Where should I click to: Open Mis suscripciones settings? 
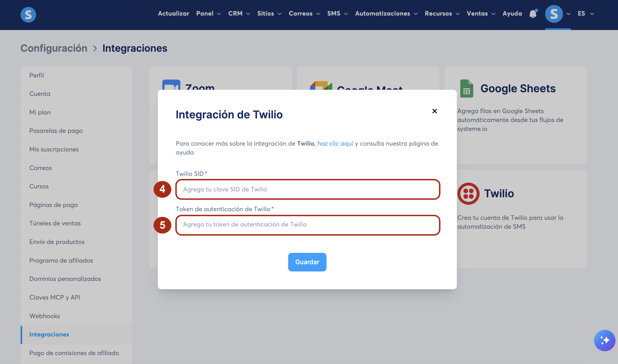(76, 149)
